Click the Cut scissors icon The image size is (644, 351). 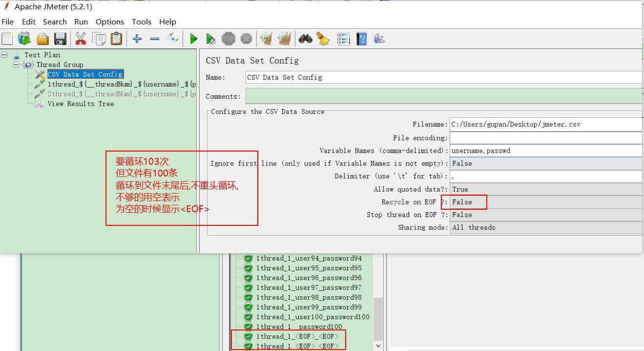[81, 39]
